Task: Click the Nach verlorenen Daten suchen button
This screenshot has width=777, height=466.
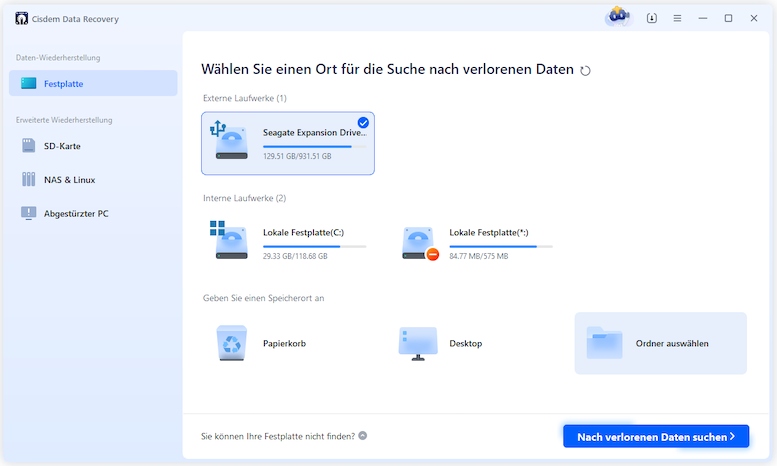Action: point(655,436)
